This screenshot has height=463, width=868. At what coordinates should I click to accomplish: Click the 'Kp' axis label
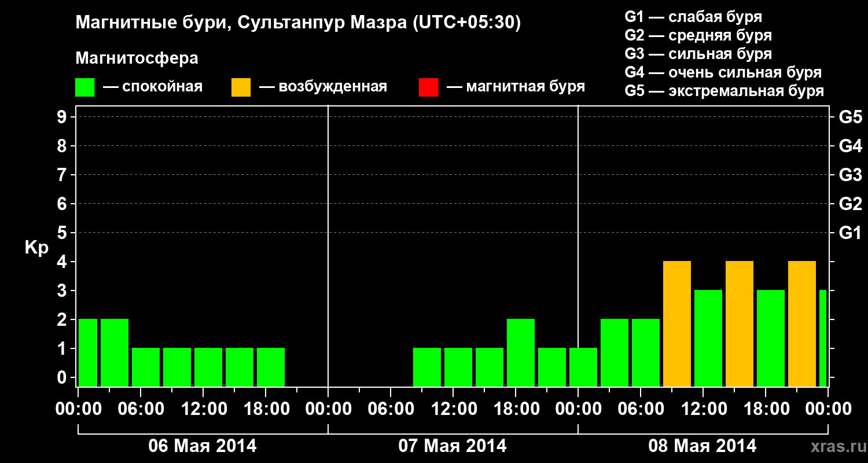click(36, 248)
